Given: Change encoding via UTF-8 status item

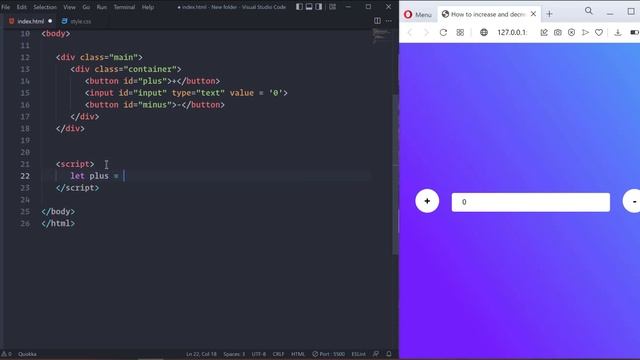Looking at the screenshot, I should (x=259, y=354).
